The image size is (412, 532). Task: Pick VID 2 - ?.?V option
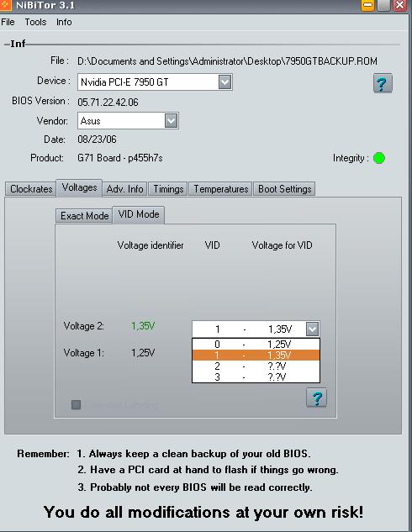pos(256,366)
